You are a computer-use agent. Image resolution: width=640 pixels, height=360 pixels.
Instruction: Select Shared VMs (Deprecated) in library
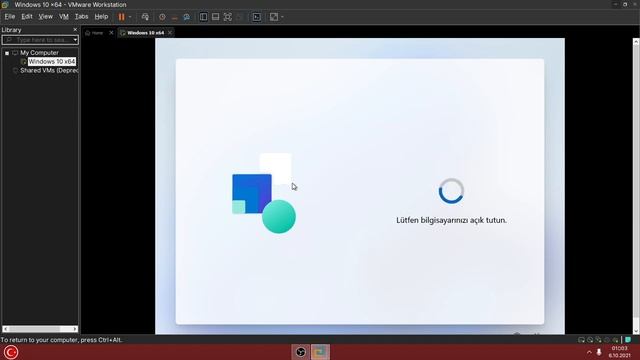pos(49,71)
